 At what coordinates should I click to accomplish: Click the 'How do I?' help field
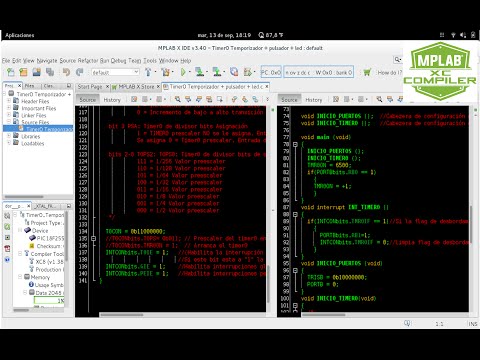tap(390, 72)
